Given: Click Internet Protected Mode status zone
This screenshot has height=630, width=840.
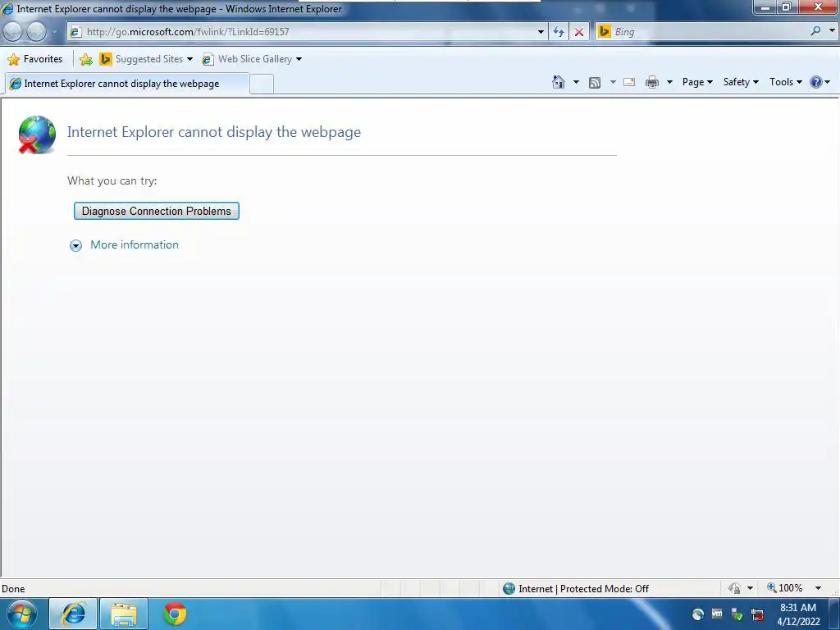Looking at the screenshot, I should 577,589.
